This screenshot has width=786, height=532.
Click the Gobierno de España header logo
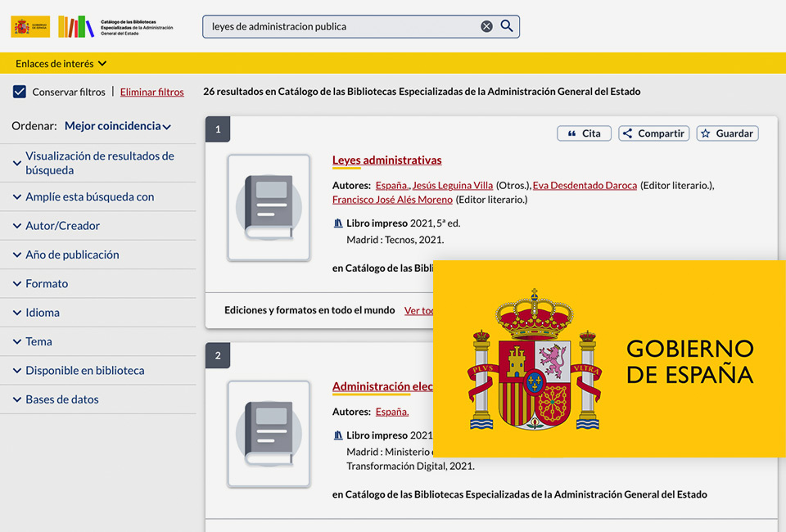click(x=30, y=26)
